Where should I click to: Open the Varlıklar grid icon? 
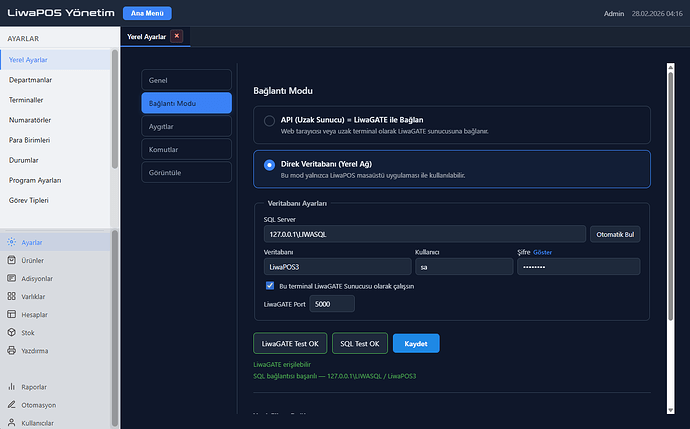[12, 296]
